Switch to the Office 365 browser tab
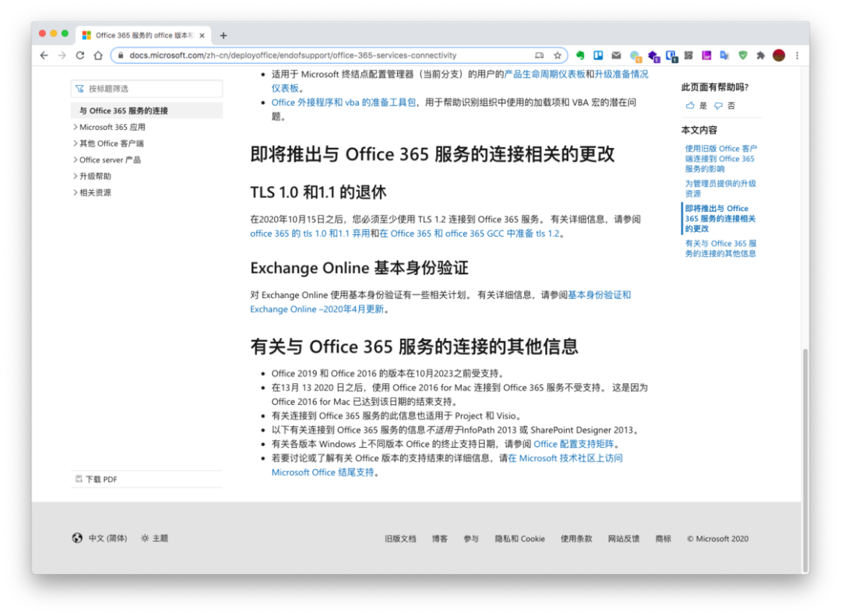The width and height of the screenshot is (841, 616). [143, 35]
